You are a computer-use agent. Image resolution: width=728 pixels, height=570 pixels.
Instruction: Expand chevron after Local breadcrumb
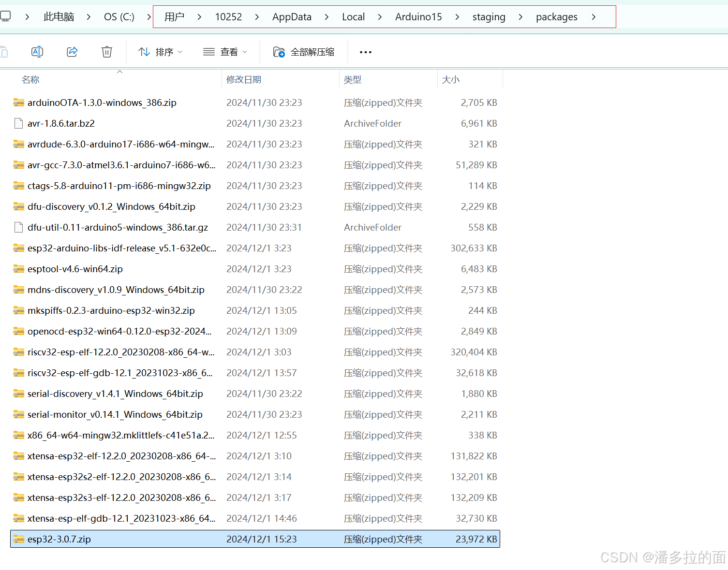(380, 17)
